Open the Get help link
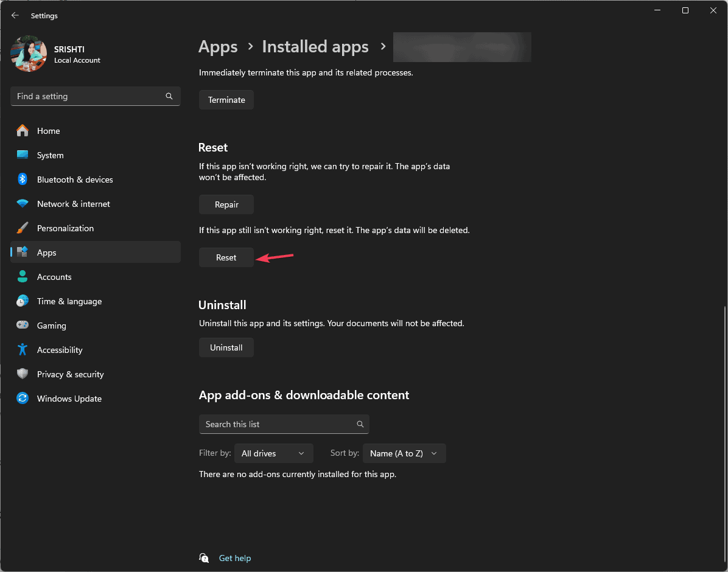Screen dimensions: 728x572 235,558
